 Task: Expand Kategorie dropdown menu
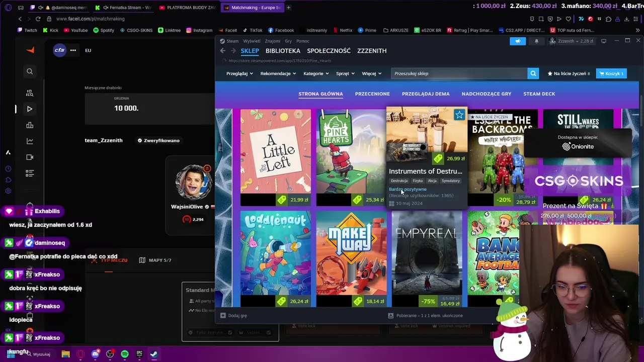(x=316, y=73)
